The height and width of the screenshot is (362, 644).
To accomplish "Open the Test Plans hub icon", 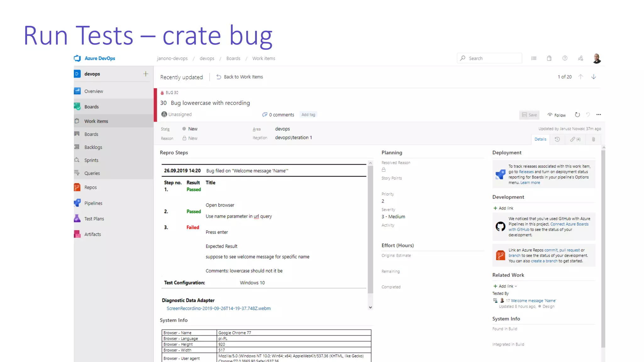I will click(77, 218).
